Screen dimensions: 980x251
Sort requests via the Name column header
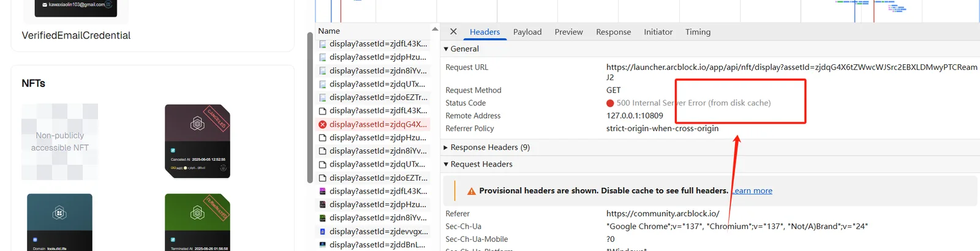pyautogui.click(x=329, y=31)
